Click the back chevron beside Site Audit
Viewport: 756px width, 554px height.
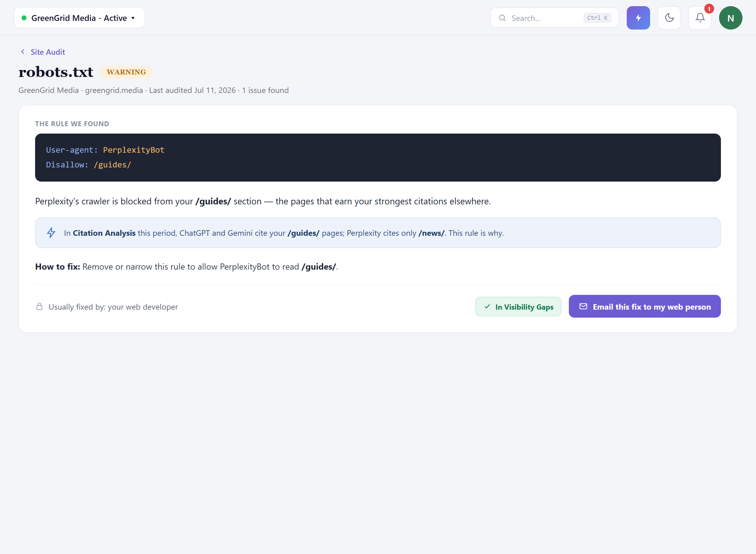tap(23, 52)
